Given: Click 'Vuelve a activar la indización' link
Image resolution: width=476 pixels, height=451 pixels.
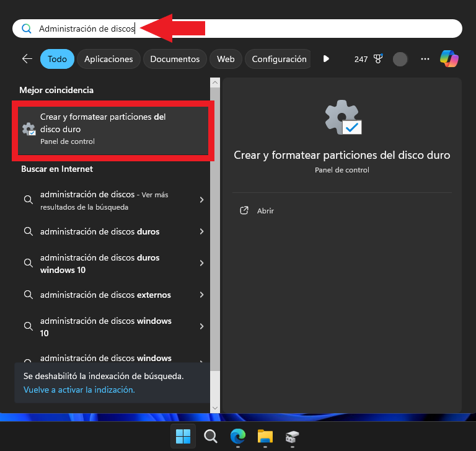Looking at the screenshot, I should [79, 390].
